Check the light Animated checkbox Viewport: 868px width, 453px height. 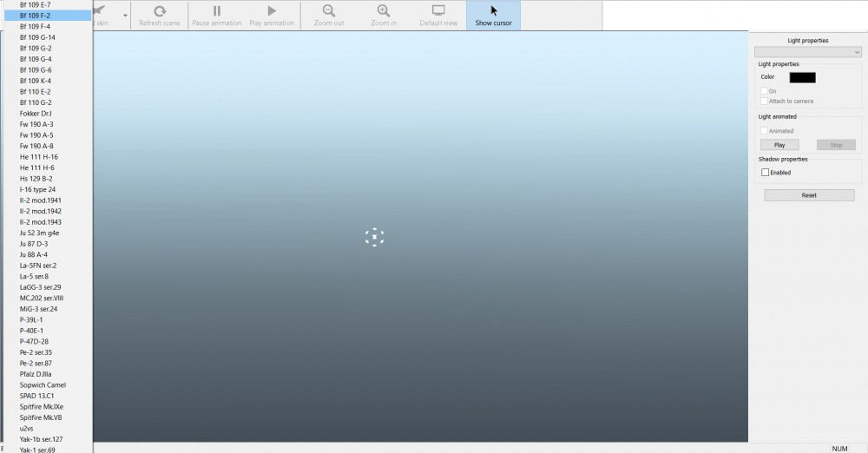[764, 131]
